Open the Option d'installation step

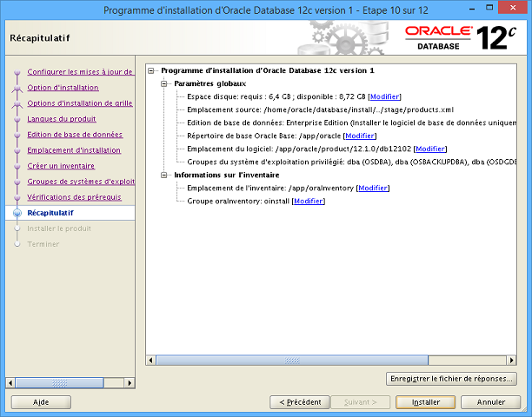point(63,88)
